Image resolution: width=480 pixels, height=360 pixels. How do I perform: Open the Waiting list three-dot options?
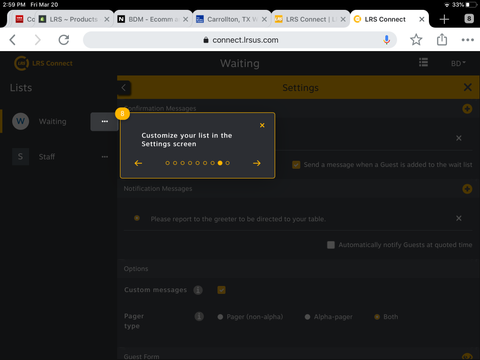coord(104,122)
